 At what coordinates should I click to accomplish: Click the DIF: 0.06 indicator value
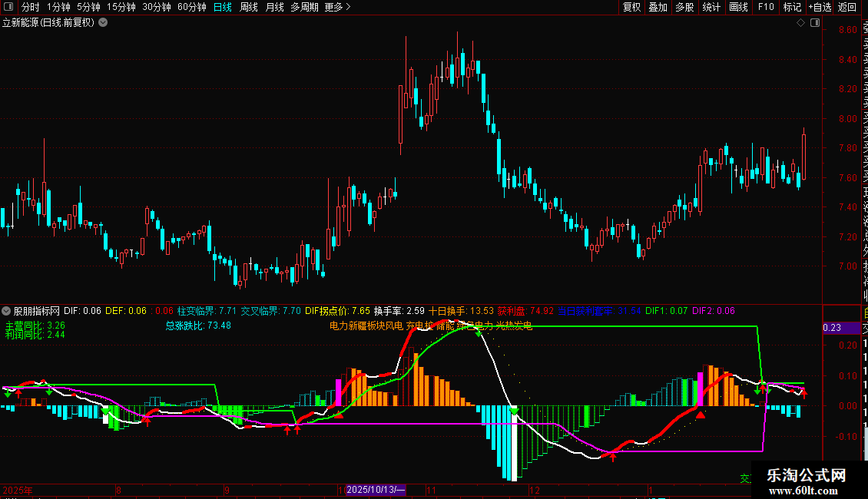click(82, 311)
